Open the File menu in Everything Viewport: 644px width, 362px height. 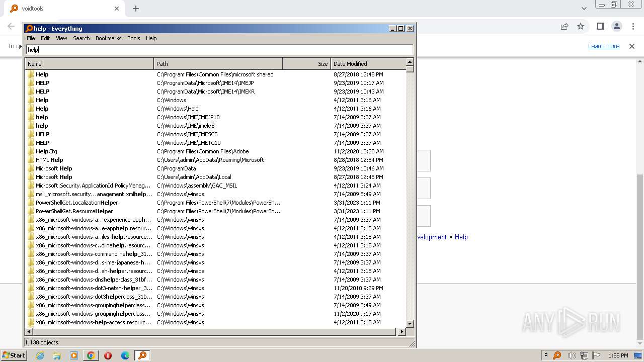tap(31, 38)
